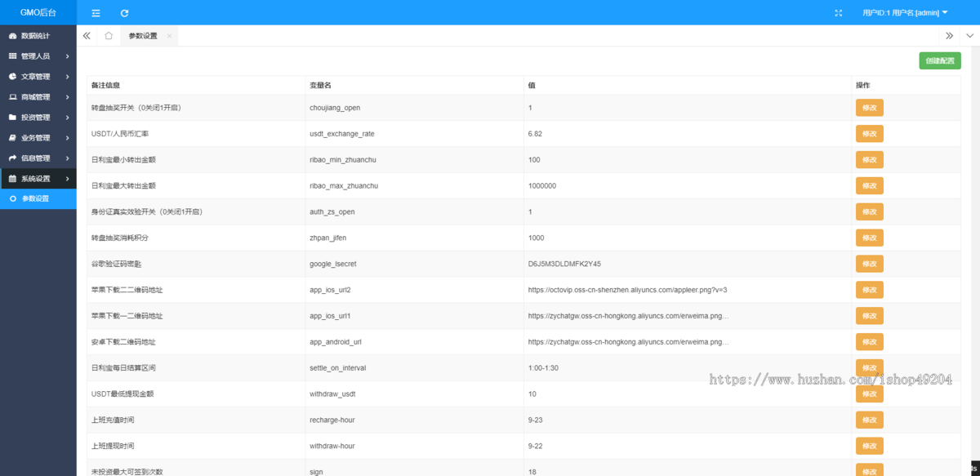Click 修改 for withdraw_usdt row
The height and width of the screenshot is (476, 980).
[x=869, y=394]
